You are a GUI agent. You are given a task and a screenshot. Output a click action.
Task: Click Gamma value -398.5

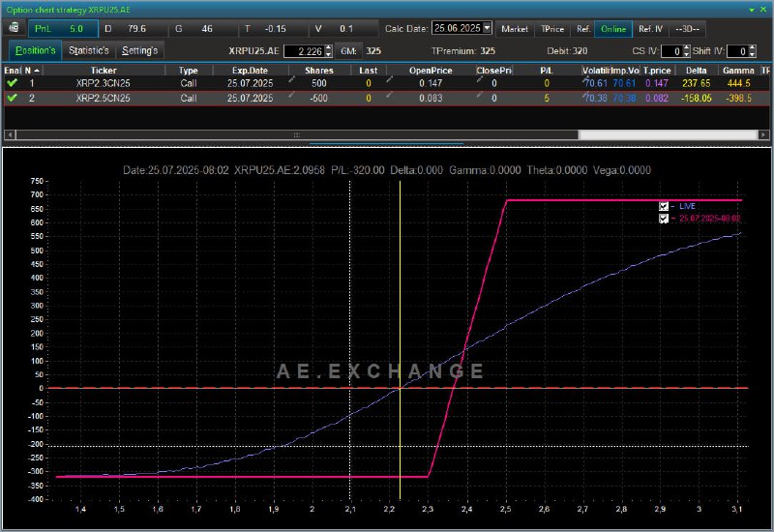738,99
